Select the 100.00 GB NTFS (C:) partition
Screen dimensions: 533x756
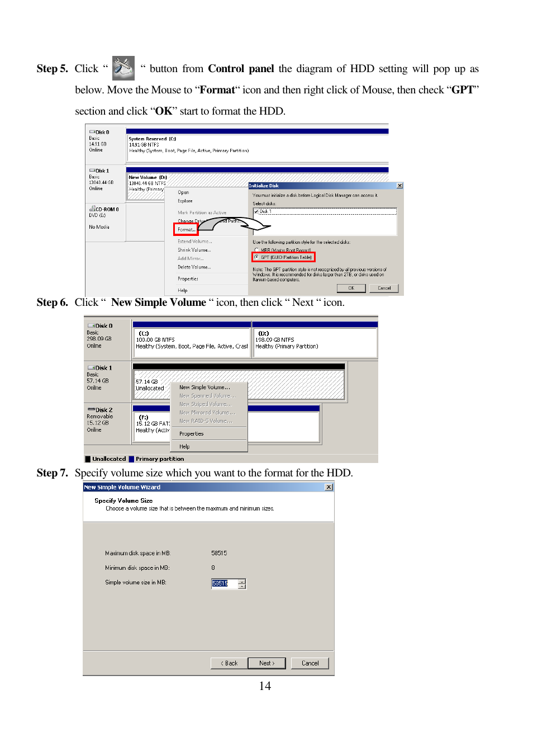click(192, 342)
